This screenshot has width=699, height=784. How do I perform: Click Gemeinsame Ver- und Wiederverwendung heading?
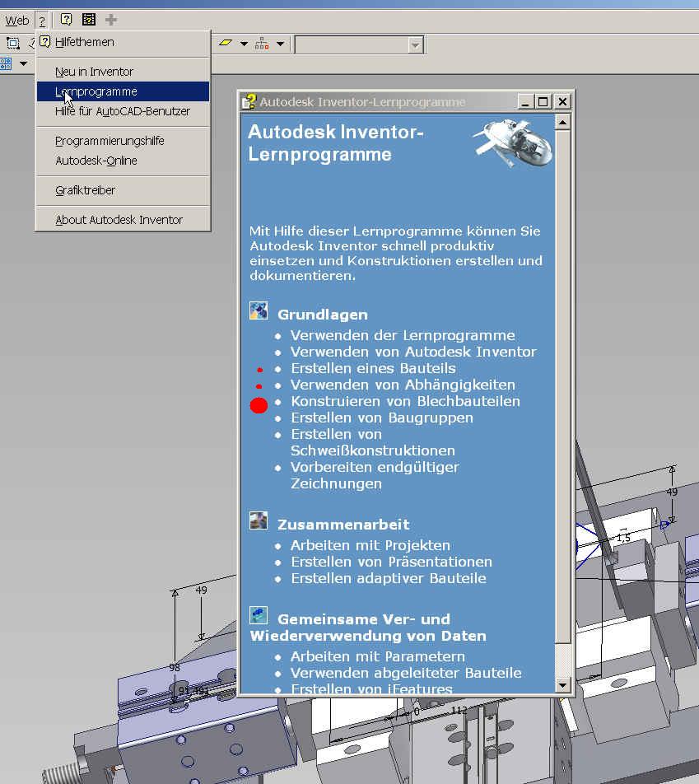368,628
